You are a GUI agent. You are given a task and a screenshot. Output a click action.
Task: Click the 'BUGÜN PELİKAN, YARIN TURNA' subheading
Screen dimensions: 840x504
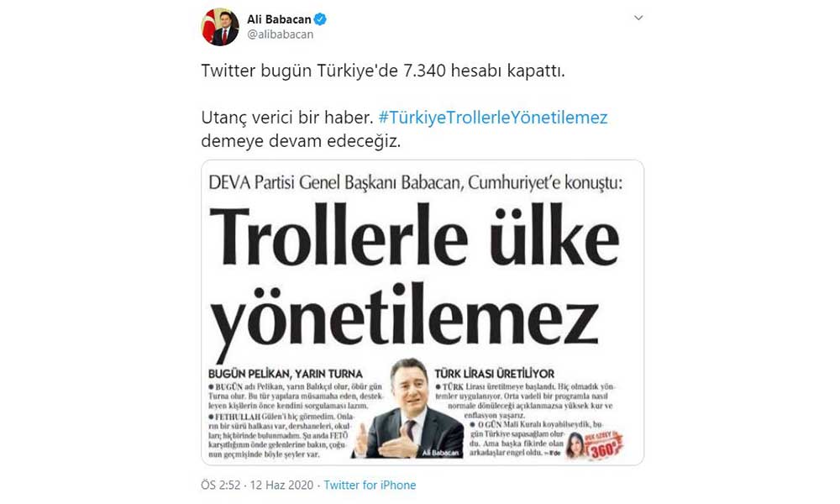coord(286,374)
